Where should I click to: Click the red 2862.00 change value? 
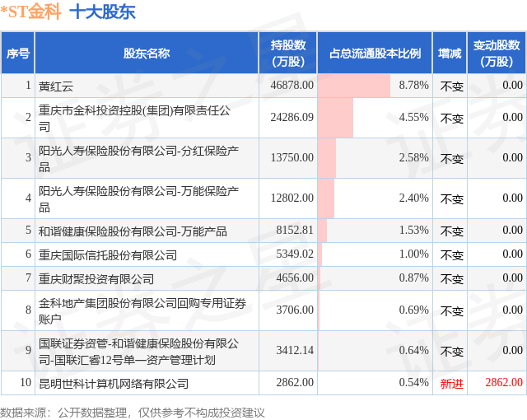click(504, 382)
